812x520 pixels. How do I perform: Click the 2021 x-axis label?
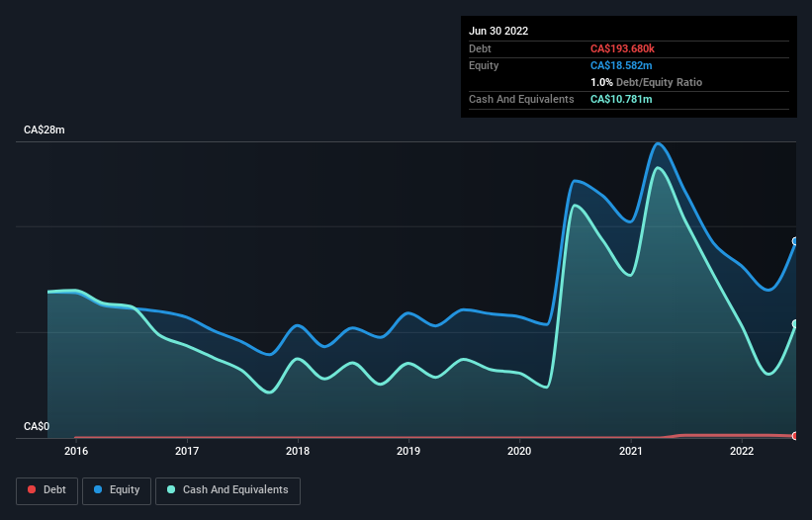[x=631, y=451]
